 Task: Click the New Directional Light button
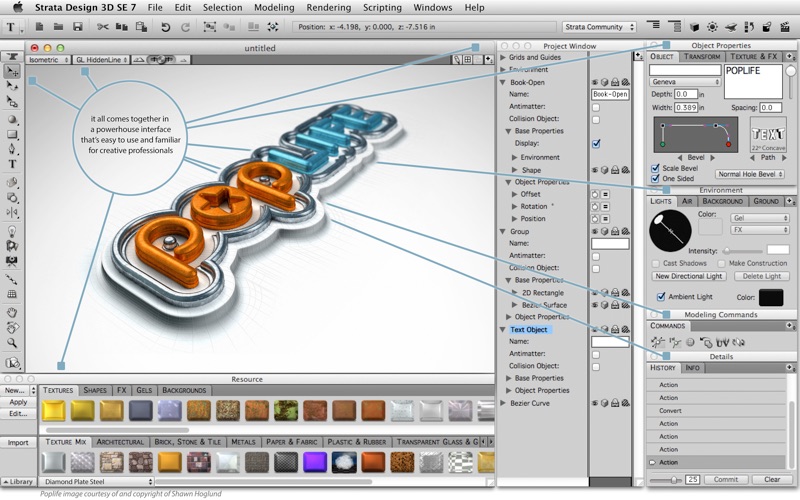pos(688,276)
